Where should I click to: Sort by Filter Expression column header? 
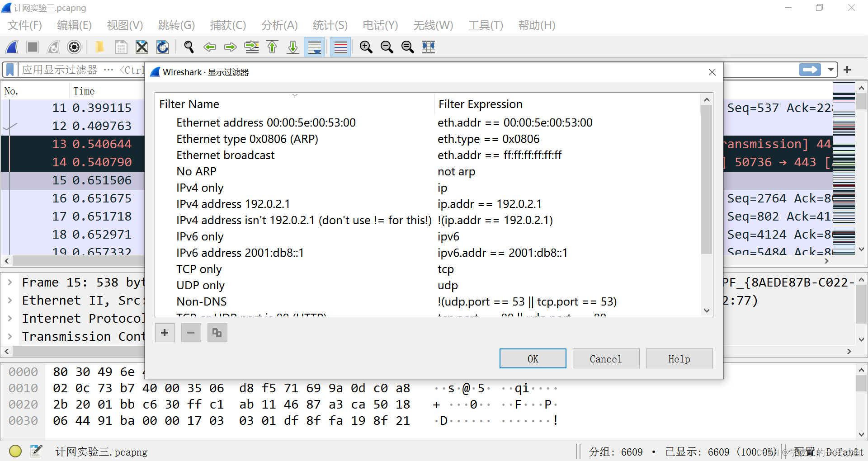click(x=567, y=104)
